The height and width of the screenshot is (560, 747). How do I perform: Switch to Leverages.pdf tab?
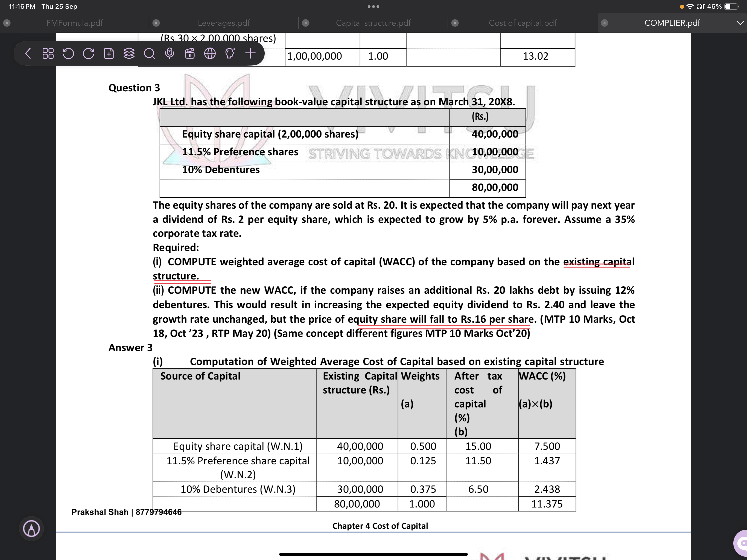pos(224,23)
